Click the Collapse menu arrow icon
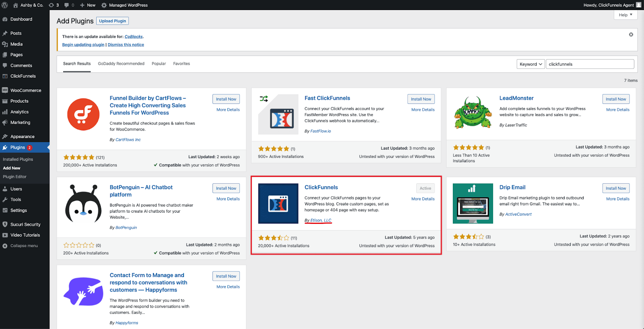Viewport: 644px width, 329px height. point(5,246)
